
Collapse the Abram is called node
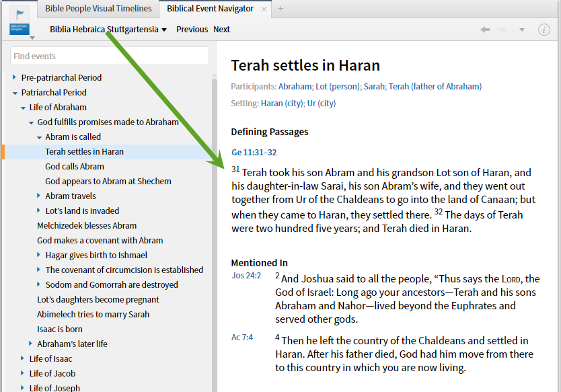coord(39,137)
